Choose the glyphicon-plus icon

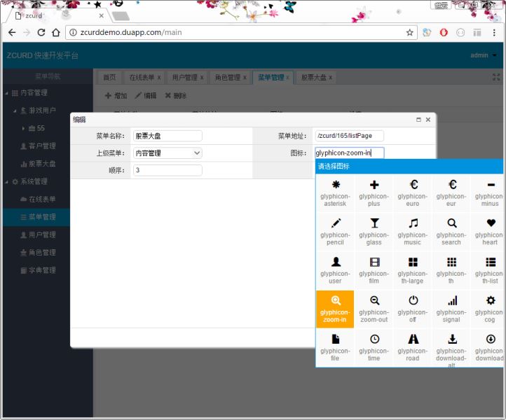point(374,193)
